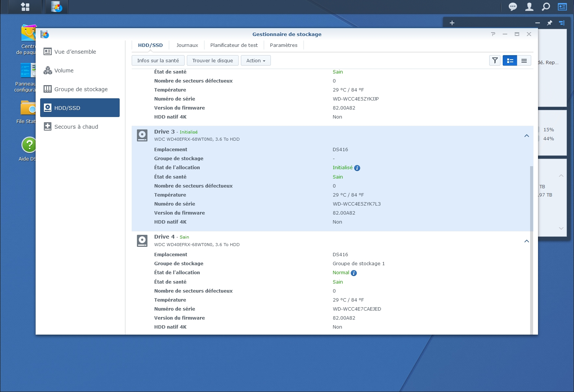Image resolution: width=574 pixels, height=392 pixels.
Task: Click the filter funnel icon
Action: click(x=495, y=60)
